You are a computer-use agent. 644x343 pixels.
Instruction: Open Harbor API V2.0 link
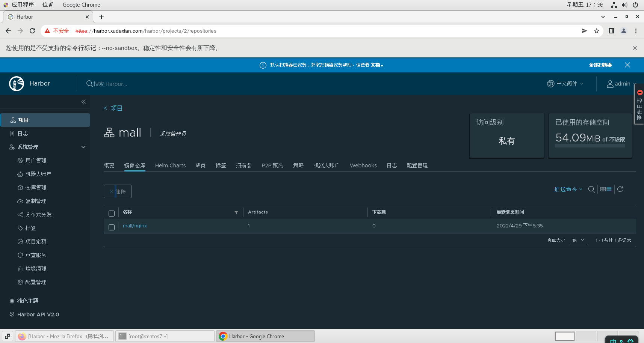tap(38, 314)
